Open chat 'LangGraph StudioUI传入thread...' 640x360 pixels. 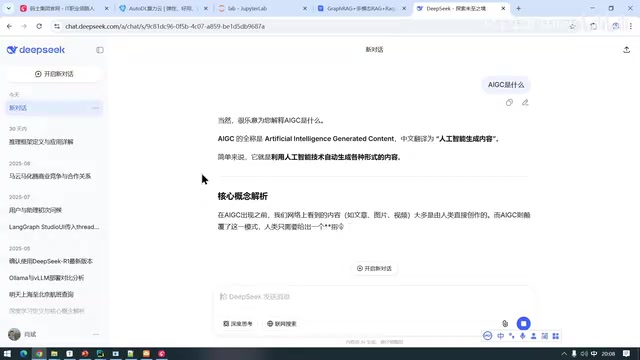tap(54, 227)
